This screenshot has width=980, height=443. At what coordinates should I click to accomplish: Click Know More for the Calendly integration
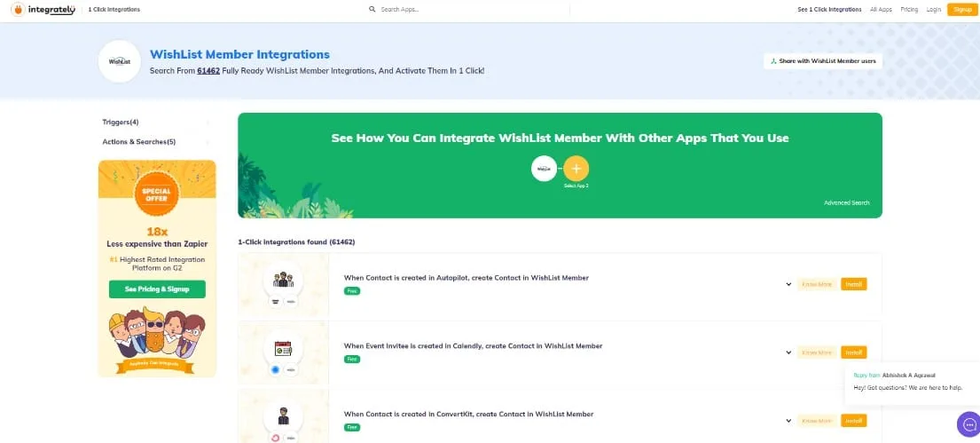(817, 352)
